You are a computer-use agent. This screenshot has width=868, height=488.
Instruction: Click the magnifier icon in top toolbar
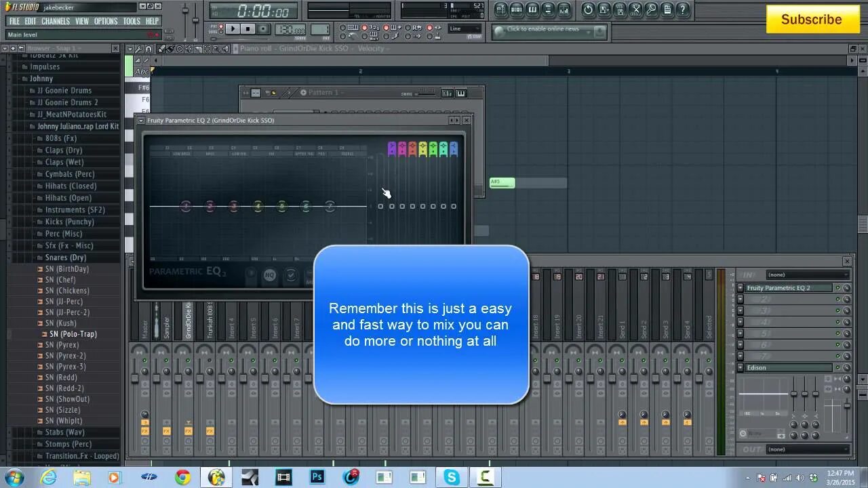pos(651,9)
